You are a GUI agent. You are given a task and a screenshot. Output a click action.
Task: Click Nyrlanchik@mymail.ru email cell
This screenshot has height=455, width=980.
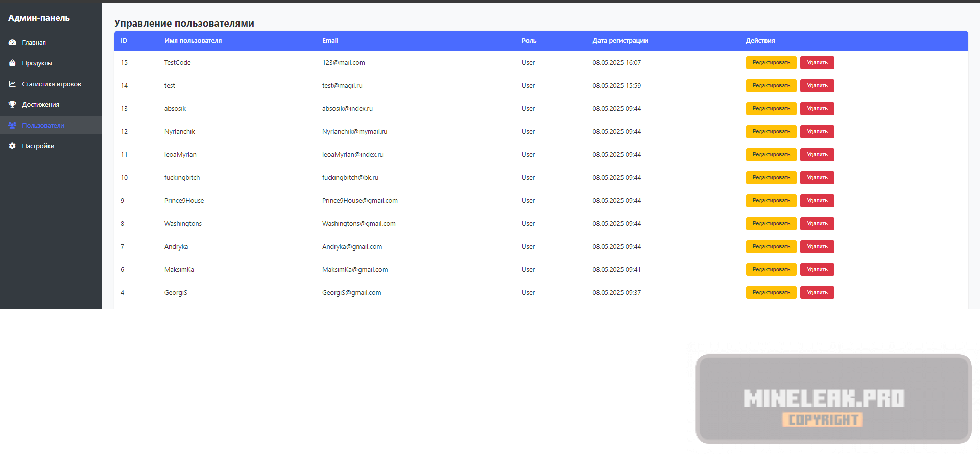354,132
